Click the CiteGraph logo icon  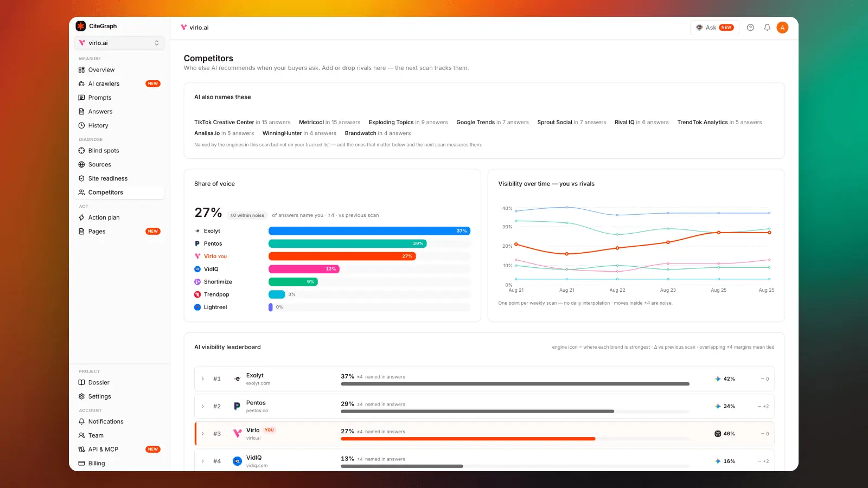tap(81, 26)
